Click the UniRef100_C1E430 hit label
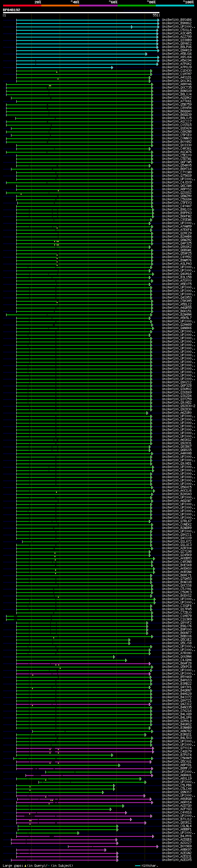The image size is (197, 868). tap(177, 71)
